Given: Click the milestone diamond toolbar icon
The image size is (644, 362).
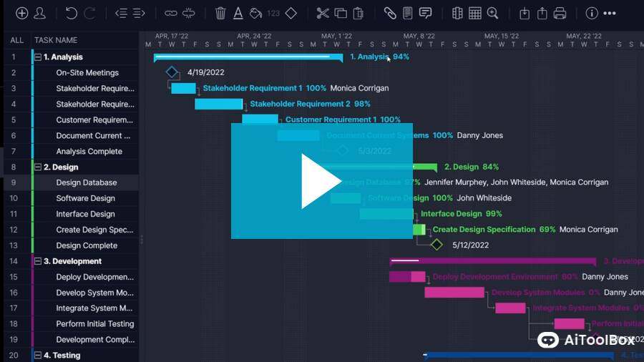Looking at the screenshot, I should click(x=291, y=13).
